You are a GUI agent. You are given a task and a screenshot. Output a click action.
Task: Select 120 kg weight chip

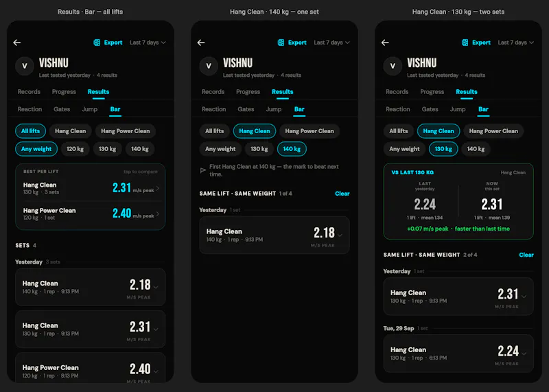click(75, 149)
